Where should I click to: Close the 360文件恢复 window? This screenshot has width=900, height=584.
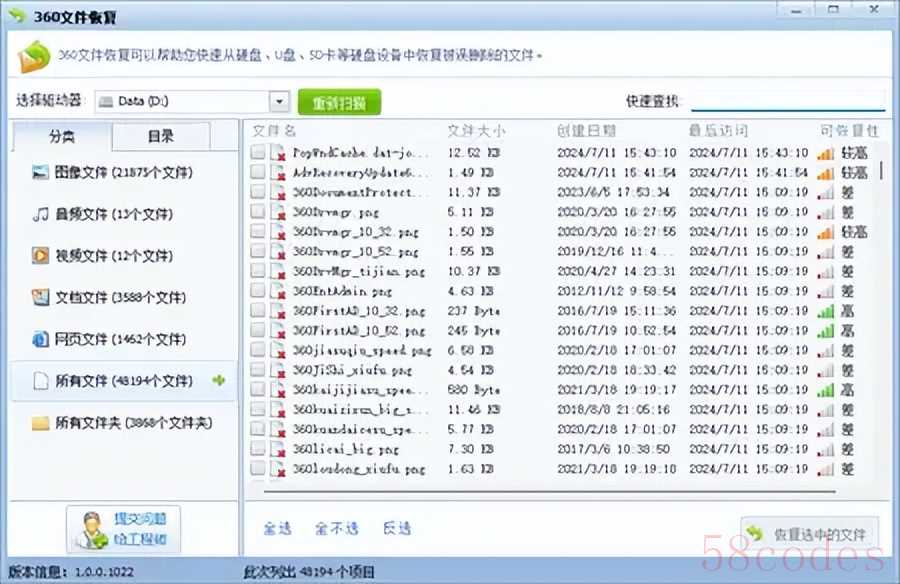(x=874, y=9)
